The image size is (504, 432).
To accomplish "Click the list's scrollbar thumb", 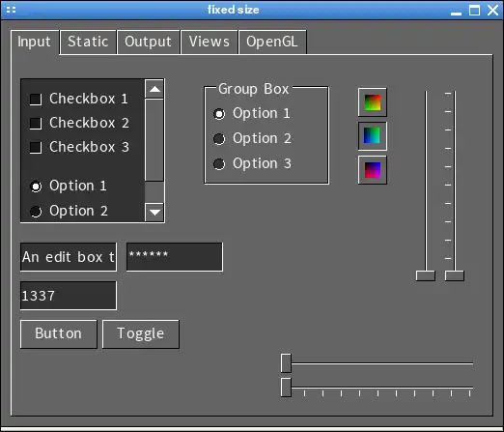I will click(154, 140).
